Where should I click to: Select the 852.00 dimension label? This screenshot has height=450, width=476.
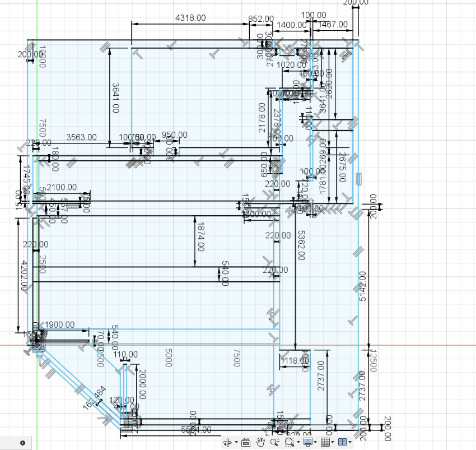261,19
